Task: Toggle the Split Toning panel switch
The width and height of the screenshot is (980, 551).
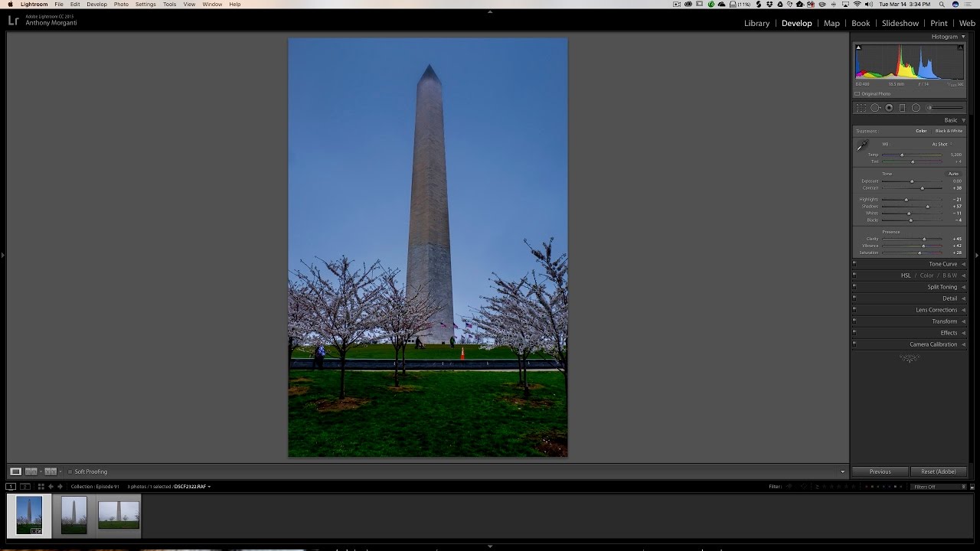Action: (854, 287)
